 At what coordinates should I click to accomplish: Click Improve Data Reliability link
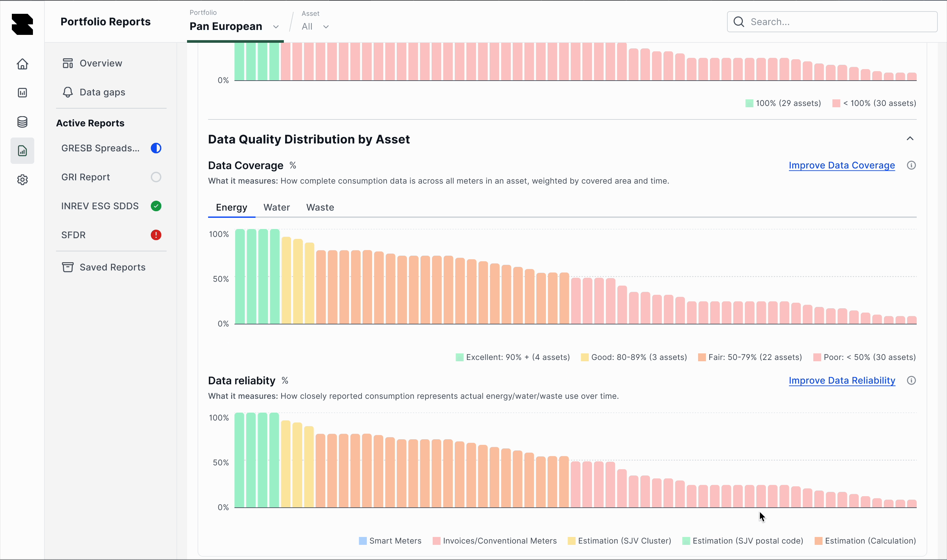(842, 380)
